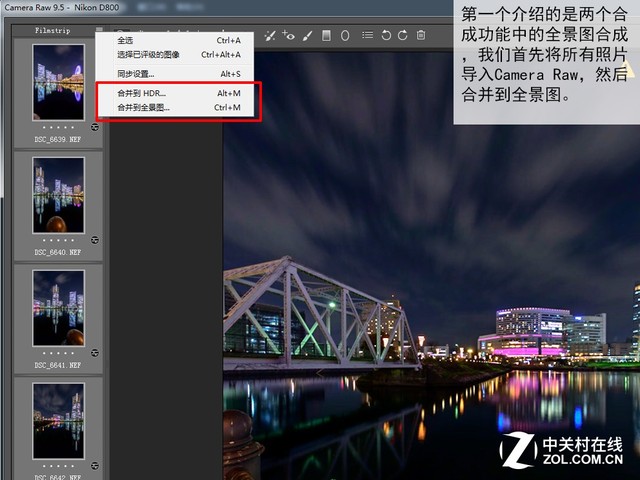Screen dimensions: 640x480
Task: Set star rating under DSC_6642.NEF
Action: [58, 466]
